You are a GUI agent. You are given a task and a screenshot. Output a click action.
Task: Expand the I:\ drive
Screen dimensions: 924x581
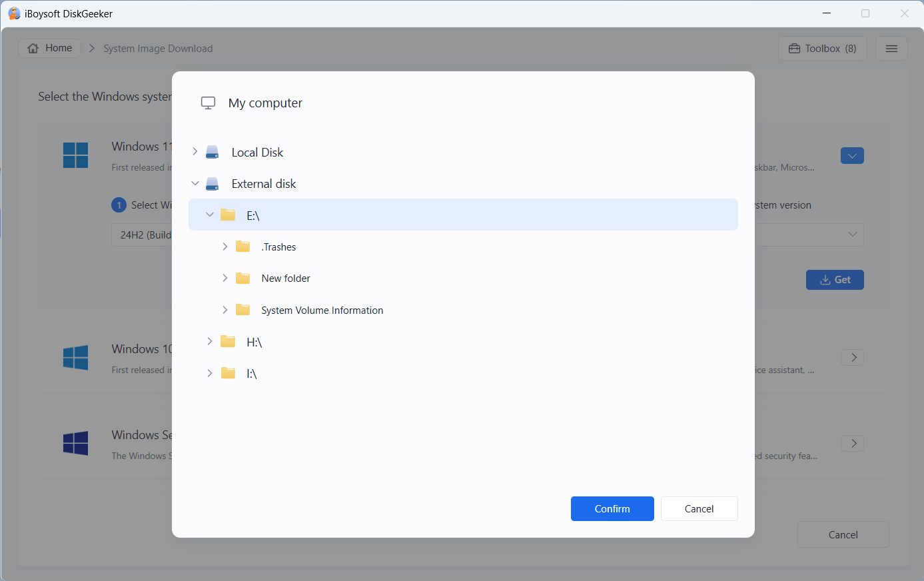tap(209, 373)
